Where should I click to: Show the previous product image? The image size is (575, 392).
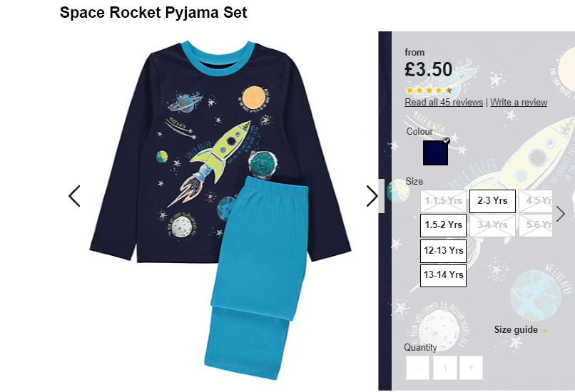coord(74,196)
